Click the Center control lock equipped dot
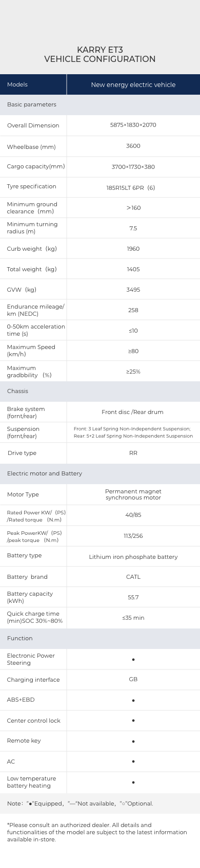This screenshot has width=200, height=868. [x=133, y=721]
